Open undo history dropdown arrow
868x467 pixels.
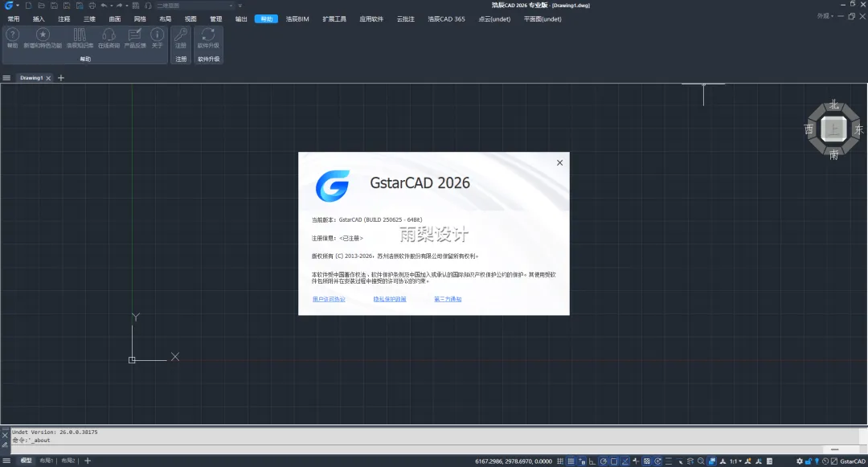[112, 6]
